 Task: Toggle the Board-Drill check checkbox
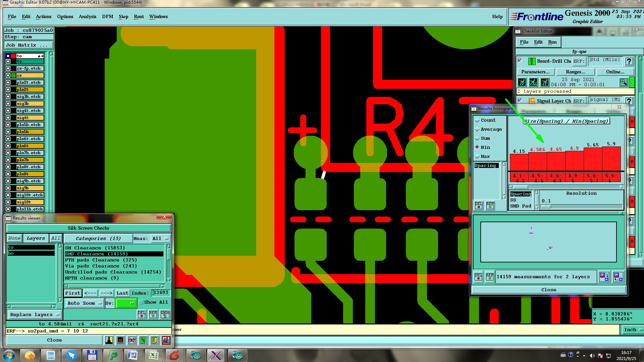[520, 60]
